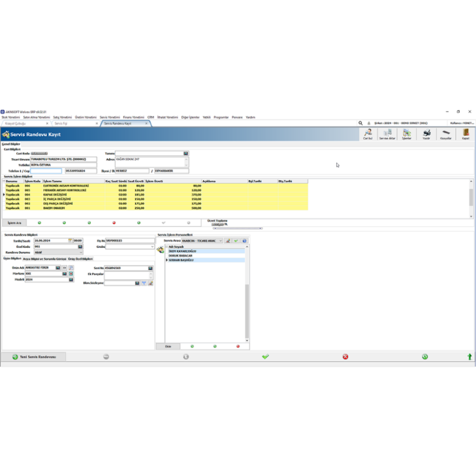Click the İşlem Ara button
The image size is (476, 476).
14,222
